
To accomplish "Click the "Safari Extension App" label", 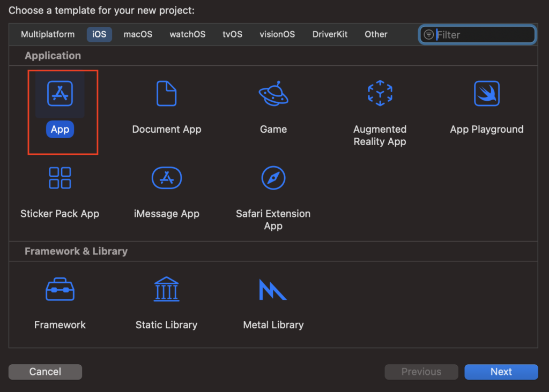I will tap(273, 220).
